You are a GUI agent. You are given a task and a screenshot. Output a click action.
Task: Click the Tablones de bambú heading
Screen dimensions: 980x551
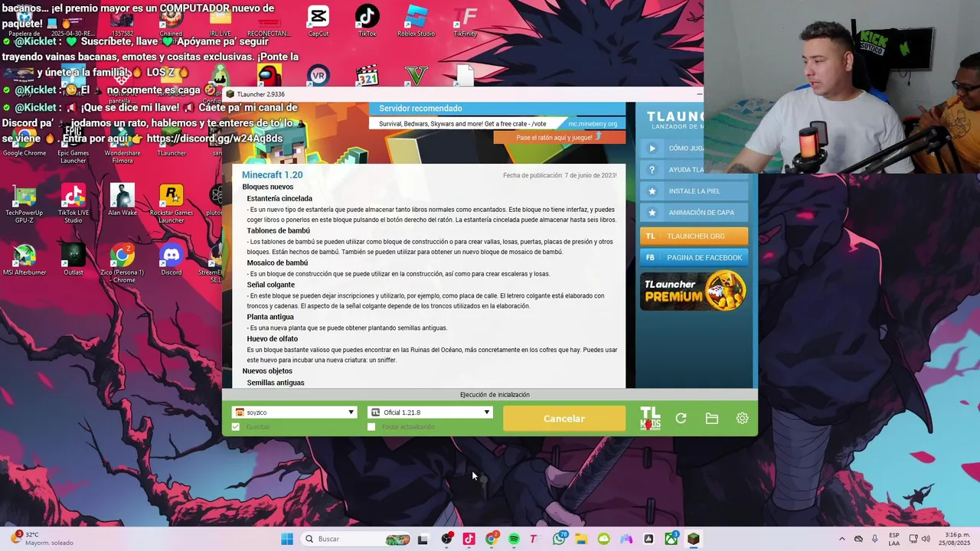278,230
